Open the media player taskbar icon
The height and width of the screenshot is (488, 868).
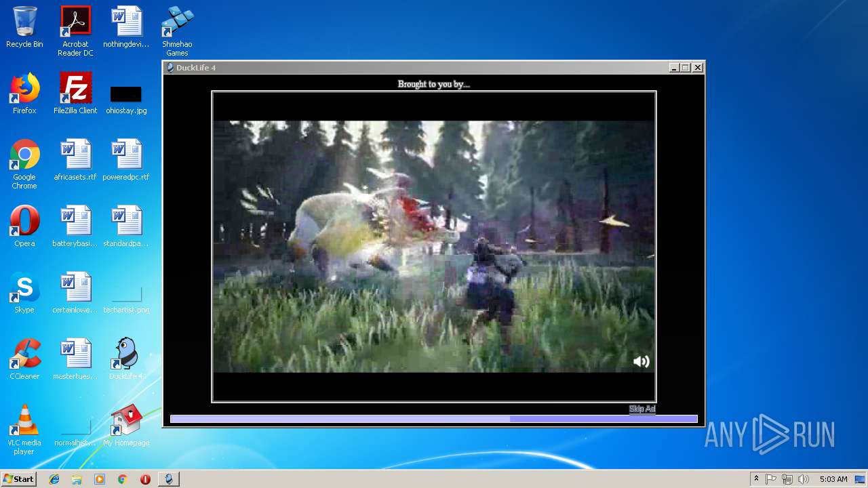pyautogui.click(x=100, y=479)
